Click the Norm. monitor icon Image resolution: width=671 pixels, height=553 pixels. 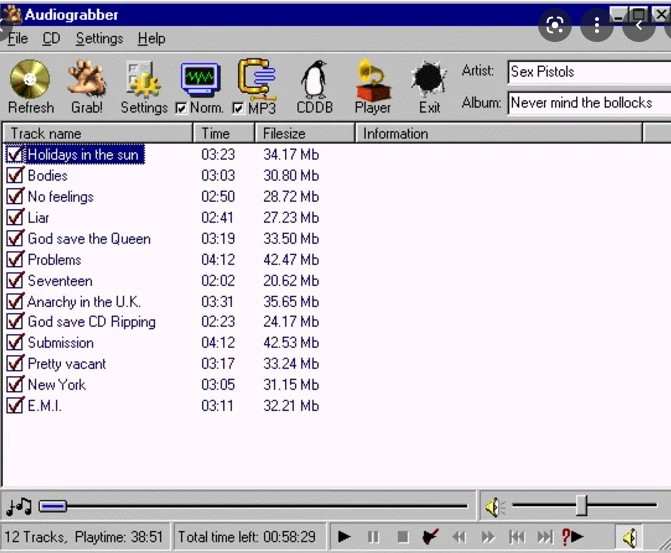[x=200, y=80]
